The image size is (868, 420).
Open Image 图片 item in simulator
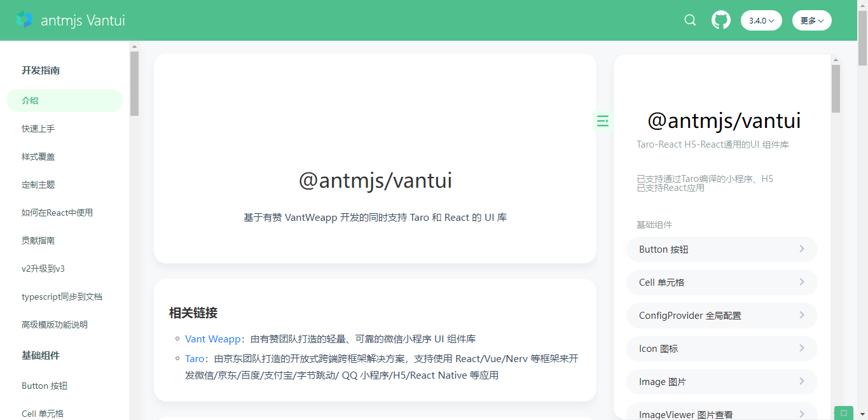tap(722, 382)
